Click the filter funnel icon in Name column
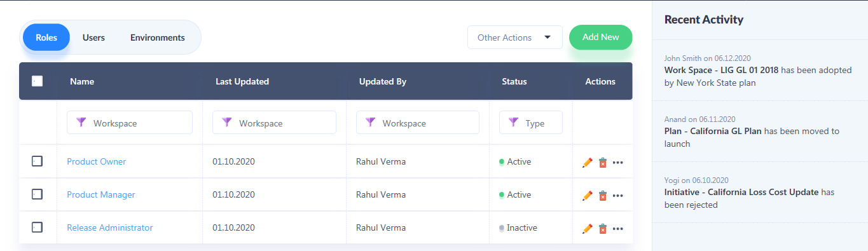The width and height of the screenshot is (868, 251). coord(81,122)
